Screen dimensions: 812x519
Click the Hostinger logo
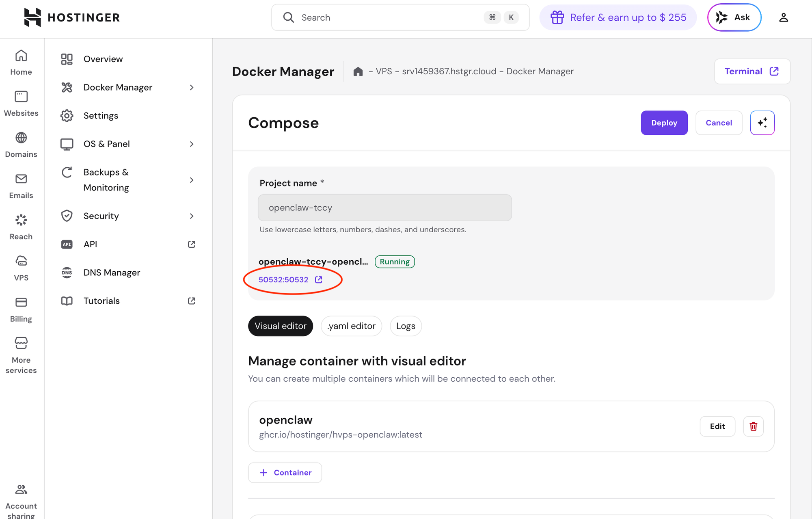pyautogui.click(x=72, y=17)
